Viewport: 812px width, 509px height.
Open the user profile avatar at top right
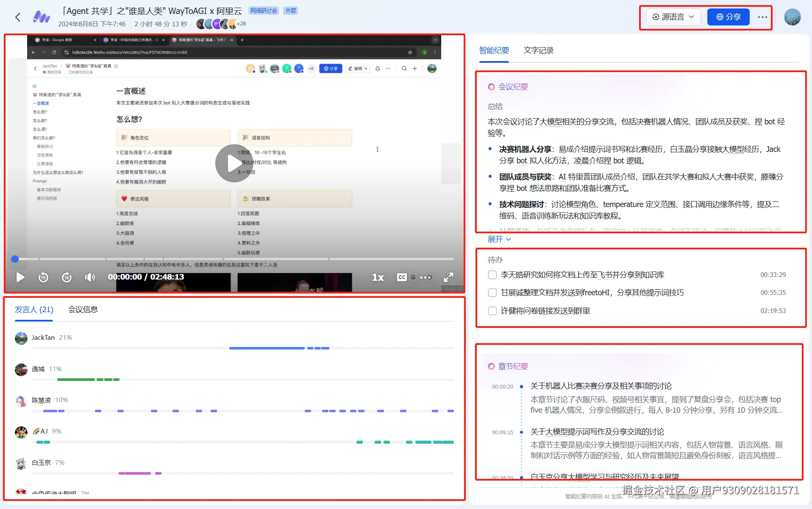click(792, 17)
